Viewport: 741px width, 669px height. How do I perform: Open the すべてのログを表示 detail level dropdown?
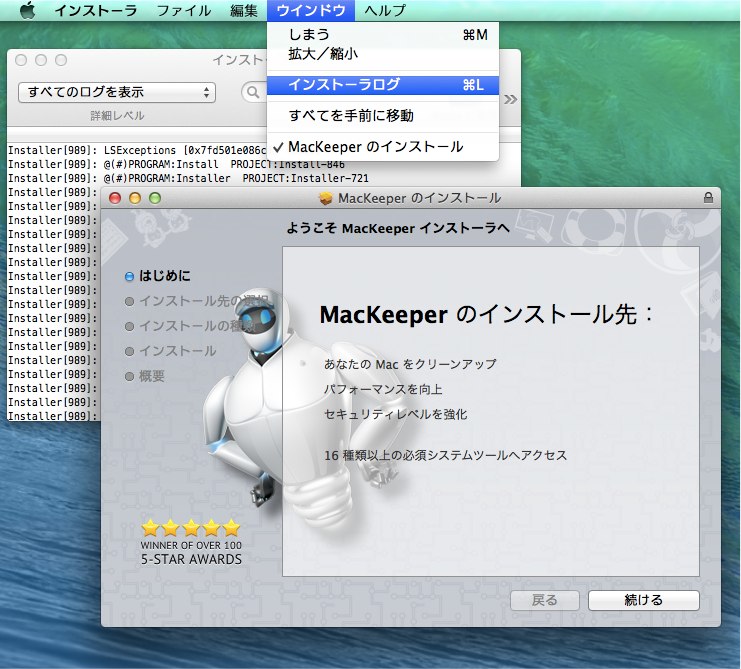pos(117,92)
